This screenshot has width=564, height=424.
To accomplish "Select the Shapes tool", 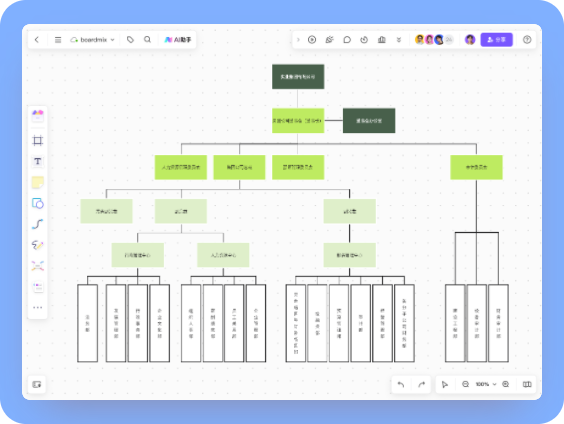I will pyautogui.click(x=38, y=203).
